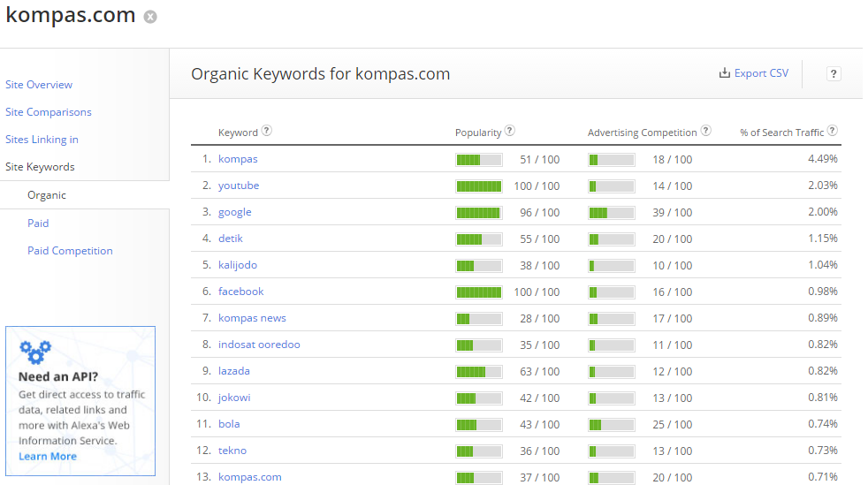This screenshot has width=868, height=485.
Task: Click the gears icon in the API box
Action: click(34, 352)
